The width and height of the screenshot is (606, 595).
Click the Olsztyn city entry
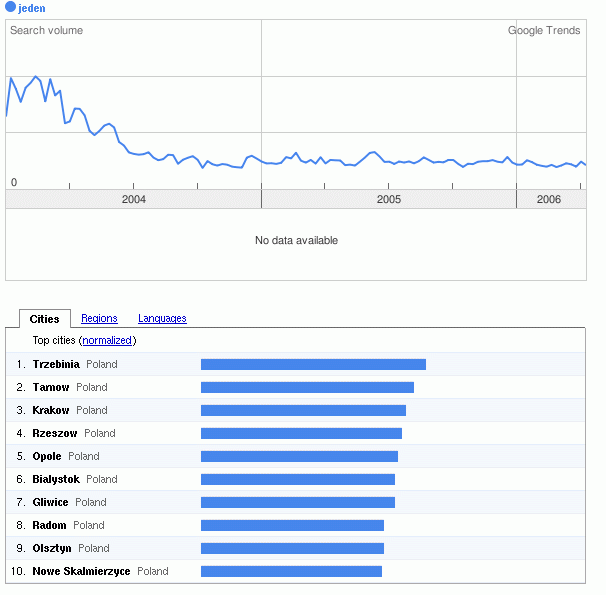click(x=52, y=548)
